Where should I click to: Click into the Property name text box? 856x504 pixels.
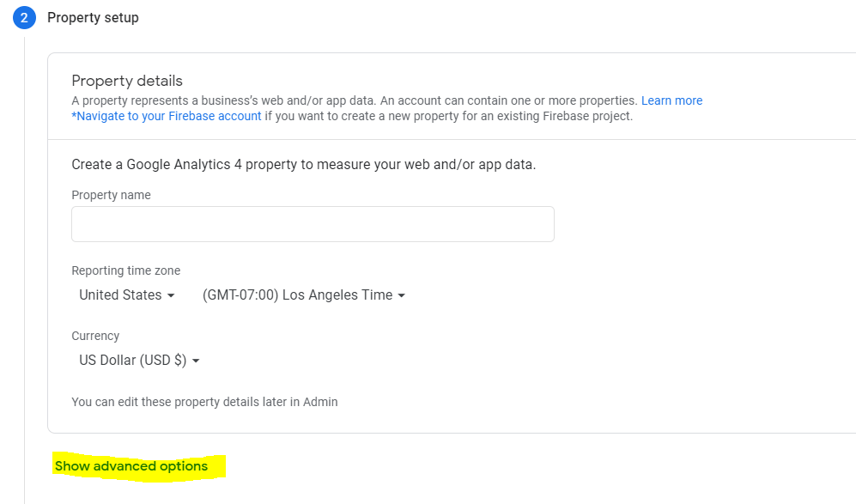coord(313,224)
